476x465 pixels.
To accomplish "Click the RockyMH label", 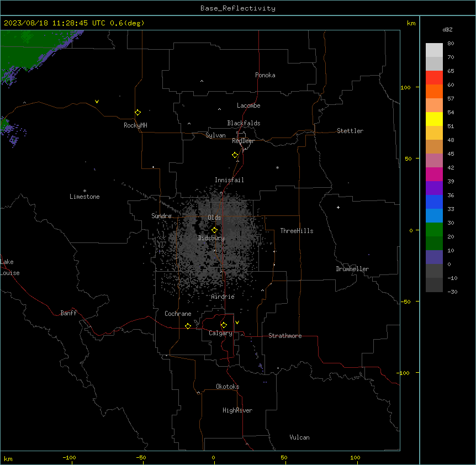I will [135, 125].
